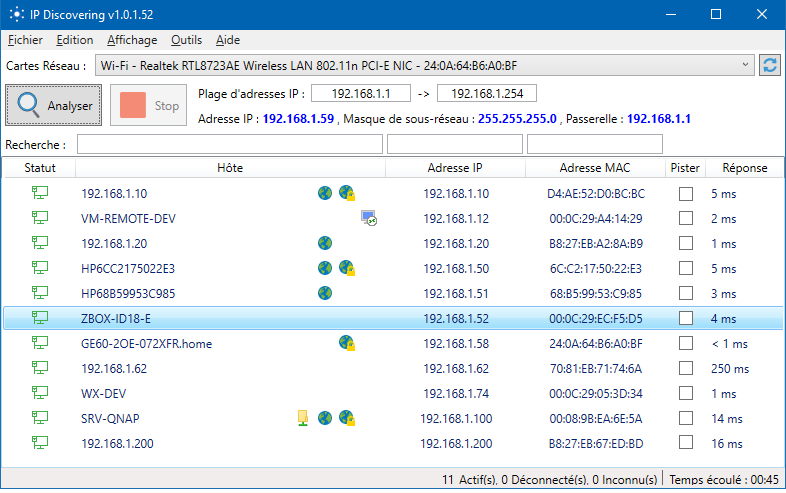Click the status bar 11 Actif(s) count
The height and width of the screenshot is (493, 786).
click(470, 480)
